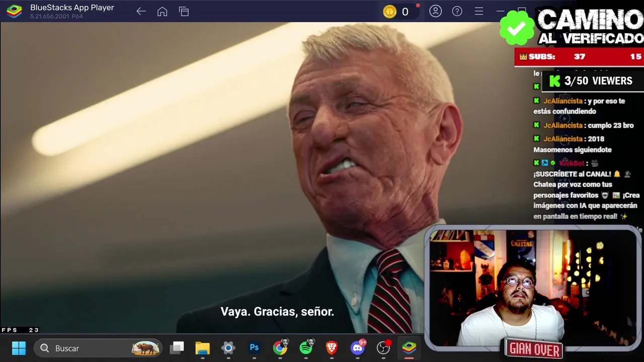This screenshot has height=362, width=644.
Task: Focus the Buscar taskbar search box
Action: tap(98, 348)
